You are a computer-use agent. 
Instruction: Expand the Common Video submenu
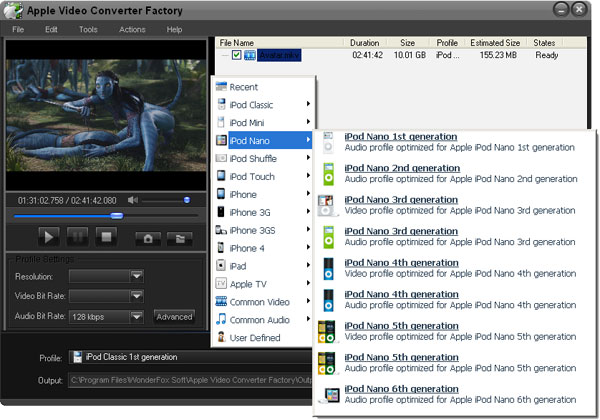pyautogui.click(x=263, y=302)
